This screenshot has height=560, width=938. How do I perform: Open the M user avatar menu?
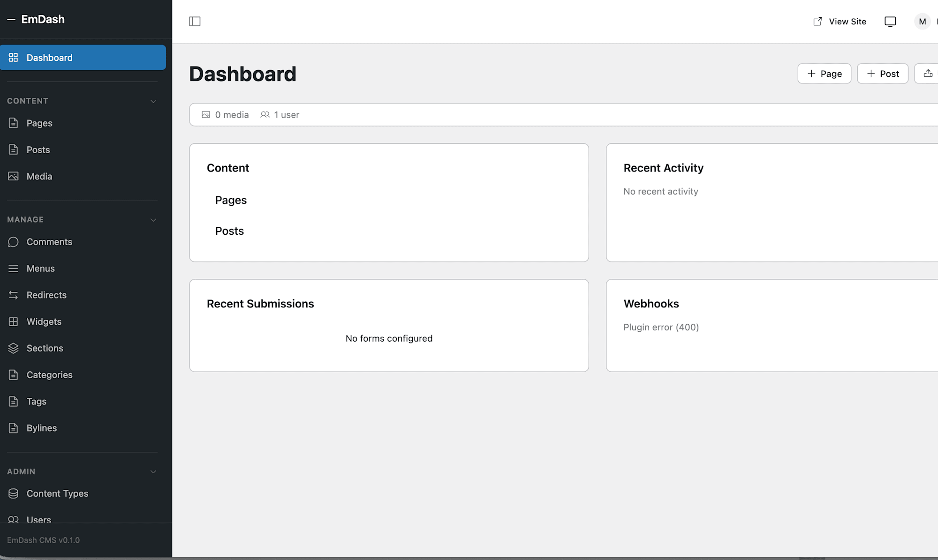point(922,22)
